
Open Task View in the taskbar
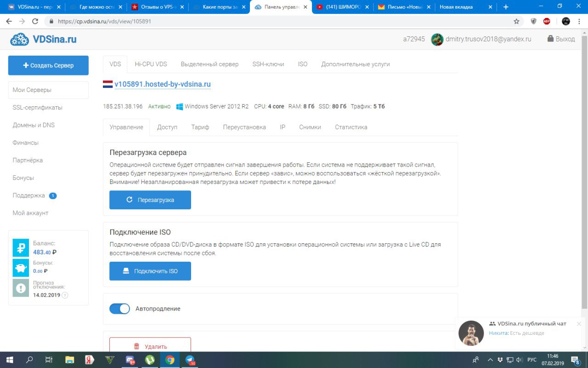point(49,360)
